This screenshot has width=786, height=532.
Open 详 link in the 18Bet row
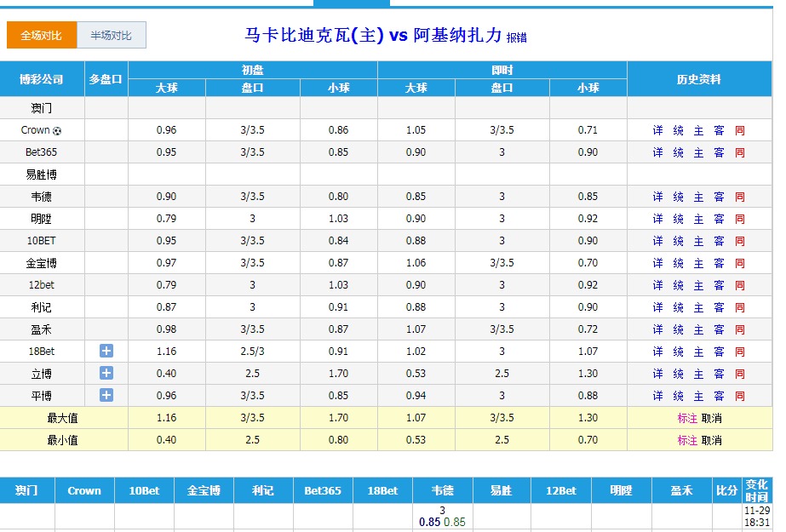(657, 352)
